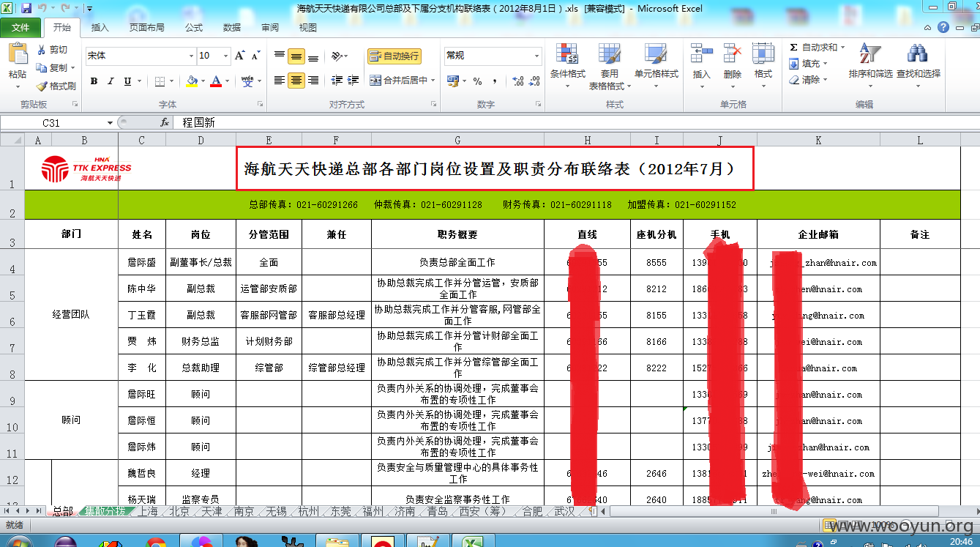This screenshot has height=547, width=980.
Task: Open the font name dropdown (宋体)
Action: coord(192,56)
